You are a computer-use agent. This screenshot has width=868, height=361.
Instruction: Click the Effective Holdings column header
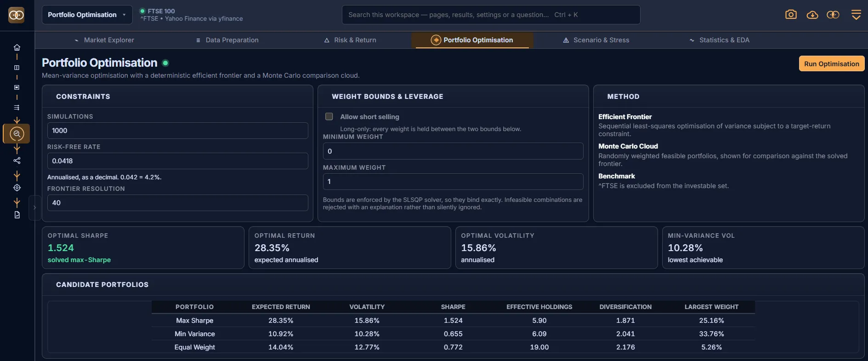pyautogui.click(x=539, y=307)
